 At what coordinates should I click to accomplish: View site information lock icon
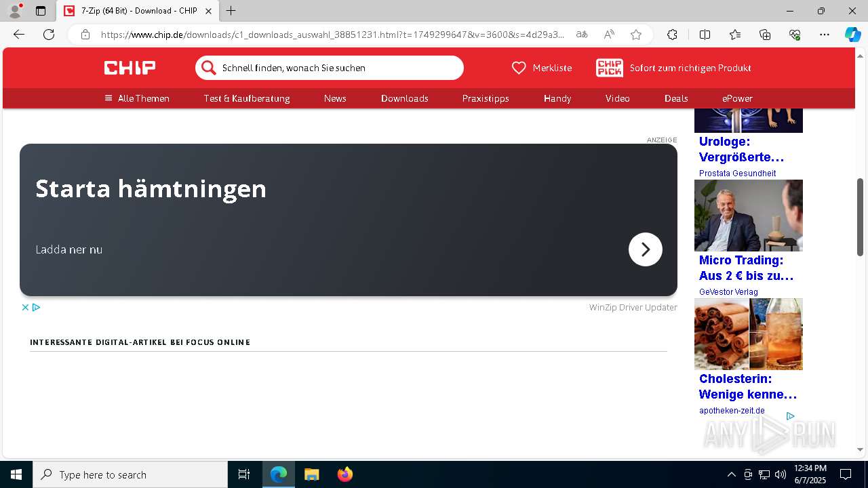pos(85,35)
